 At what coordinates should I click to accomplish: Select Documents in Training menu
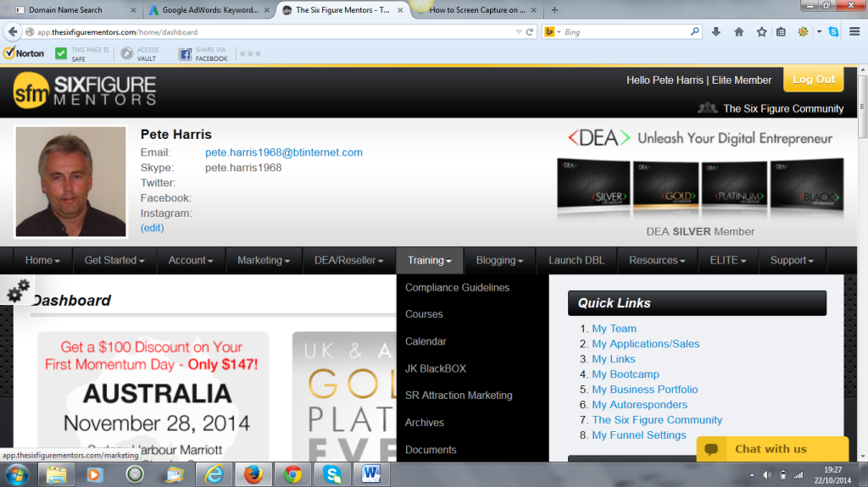(x=431, y=450)
